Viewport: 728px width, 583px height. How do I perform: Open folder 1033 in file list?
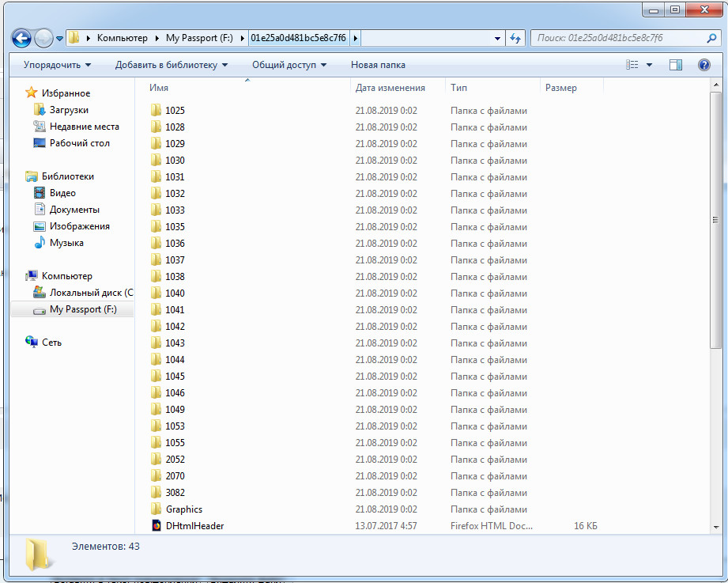pyautogui.click(x=175, y=210)
